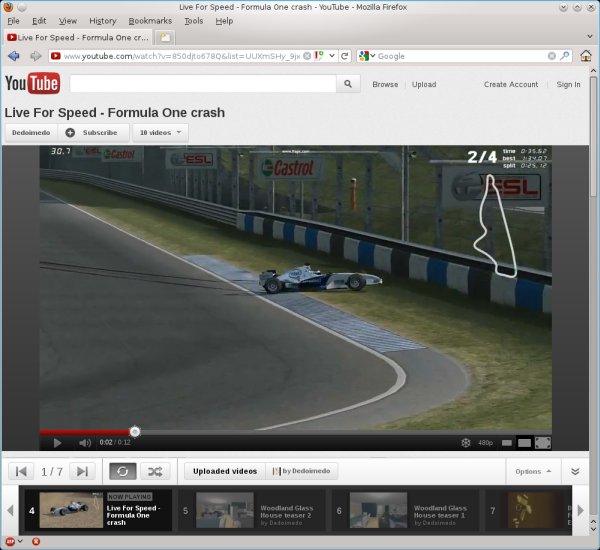Screen dimensions: 600x550
Task: Skip to next playlist video
Action: [83, 471]
